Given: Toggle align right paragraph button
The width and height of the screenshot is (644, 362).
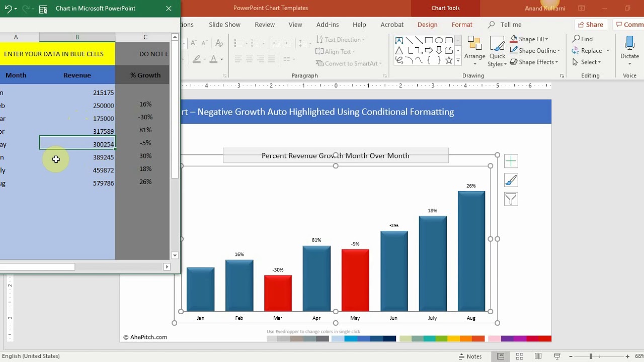Looking at the screenshot, I should [261, 59].
